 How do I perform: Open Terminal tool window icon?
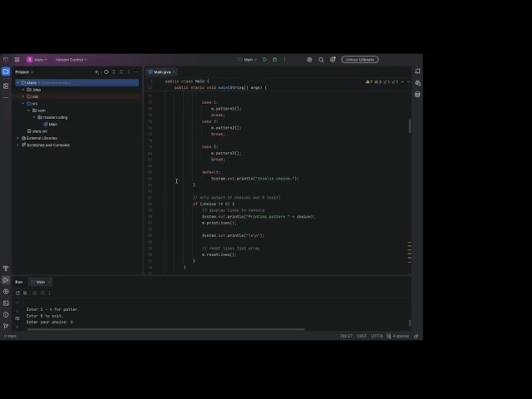pos(6,303)
